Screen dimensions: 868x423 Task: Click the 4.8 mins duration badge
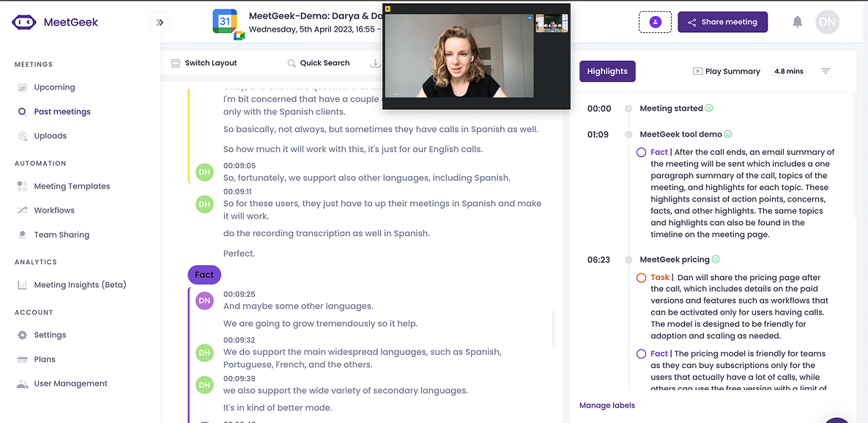(789, 72)
